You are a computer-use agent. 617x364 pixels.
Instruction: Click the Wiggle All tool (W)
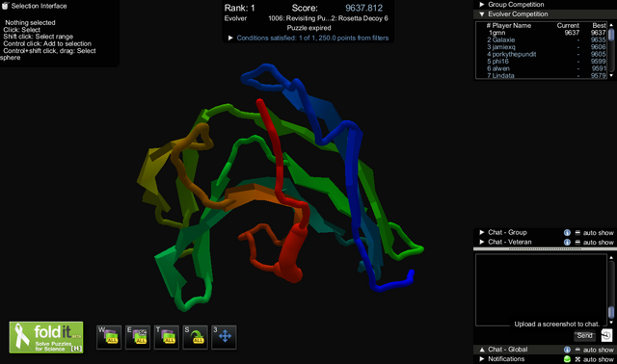pyautogui.click(x=109, y=337)
